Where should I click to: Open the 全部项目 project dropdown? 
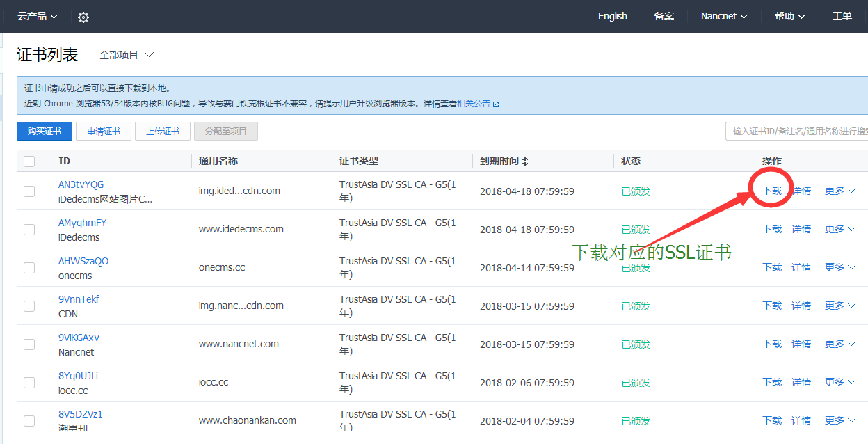126,55
